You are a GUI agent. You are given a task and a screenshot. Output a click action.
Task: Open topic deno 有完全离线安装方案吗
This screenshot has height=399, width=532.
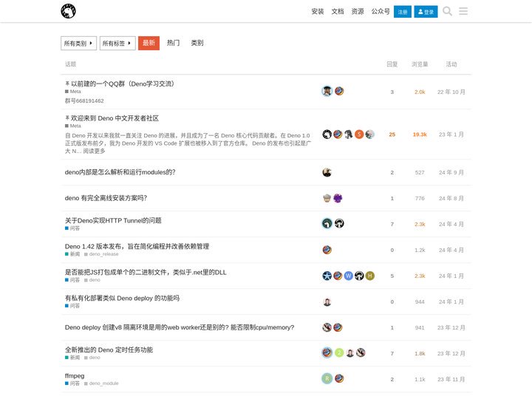point(106,198)
